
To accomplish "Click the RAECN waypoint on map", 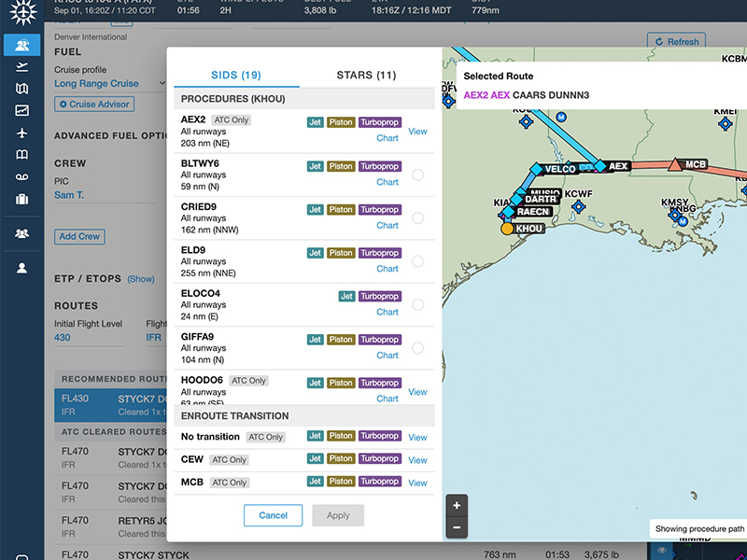I will tap(509, 212).
